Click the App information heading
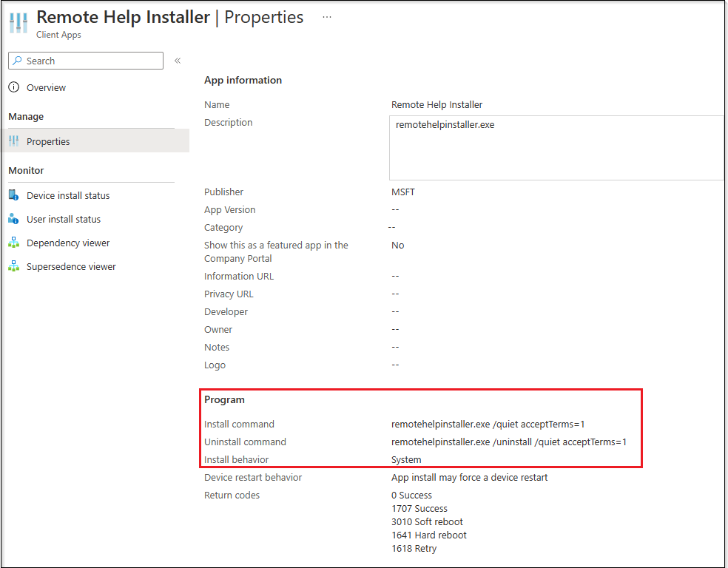Image resolution: width=728 pixels, height=568 pixels. (x=243, y=81)
